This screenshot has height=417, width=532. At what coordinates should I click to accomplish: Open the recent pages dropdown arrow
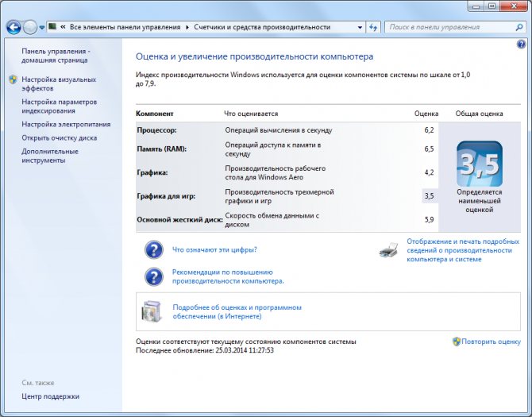(x=42, y=28)
